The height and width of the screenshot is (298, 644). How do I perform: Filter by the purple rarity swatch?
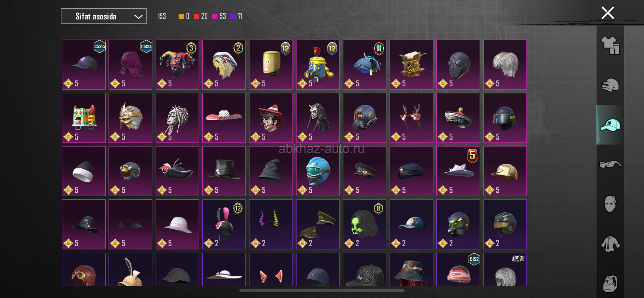[x=233, y=16]
